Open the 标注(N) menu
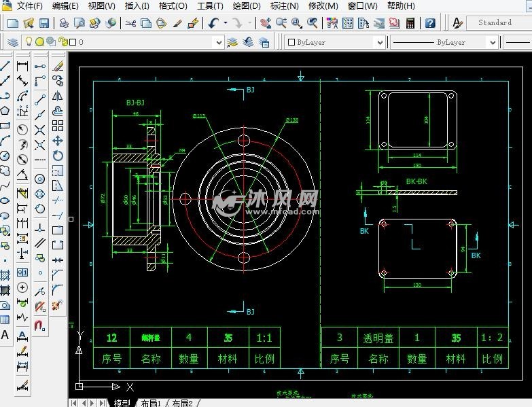This screenshot has width=532, height=407. tap(284, 5)
